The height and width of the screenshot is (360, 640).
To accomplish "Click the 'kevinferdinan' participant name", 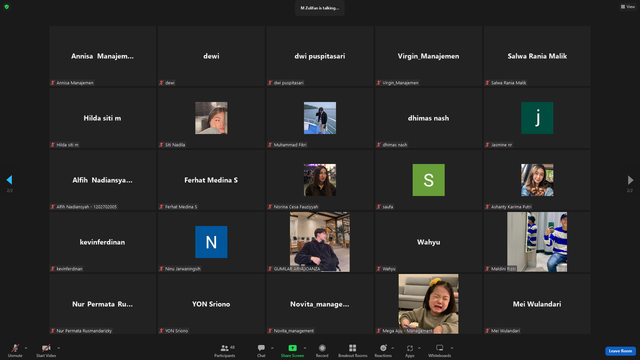I will tap(102, 242).
